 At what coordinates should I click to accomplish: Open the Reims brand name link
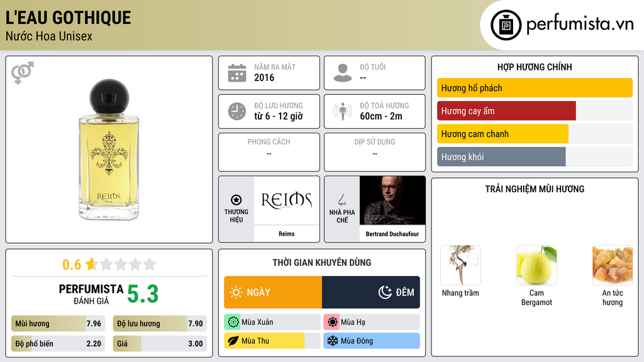click(286, 234)
